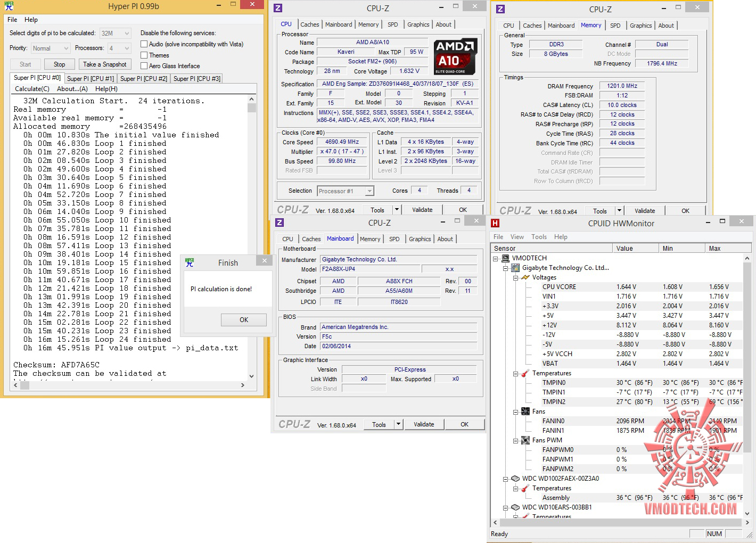This screenshot has height=543, width=756.
Task: Open the Tools menu in HWMonitor
Action: click(x=539, y=237)
